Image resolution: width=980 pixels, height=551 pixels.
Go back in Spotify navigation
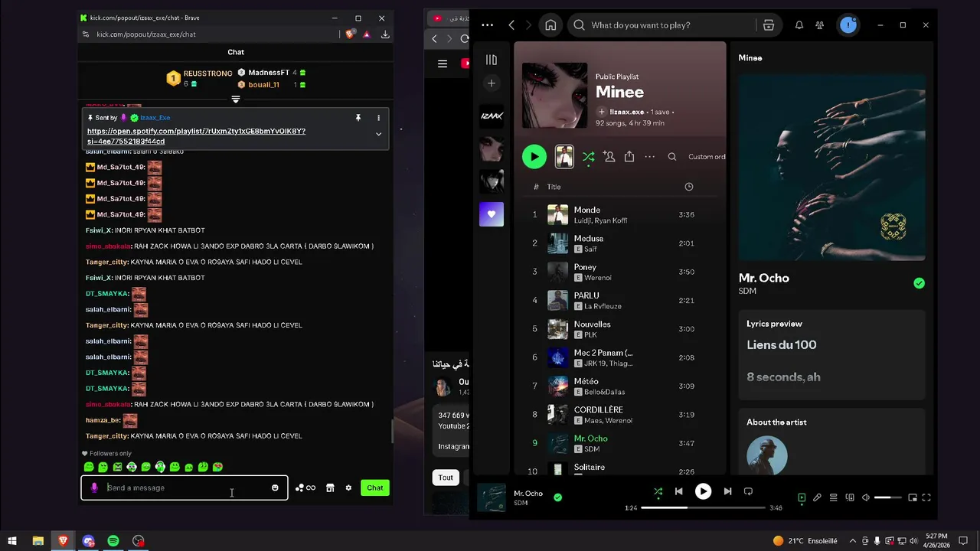pyautogui.click(x=511, y=25)
